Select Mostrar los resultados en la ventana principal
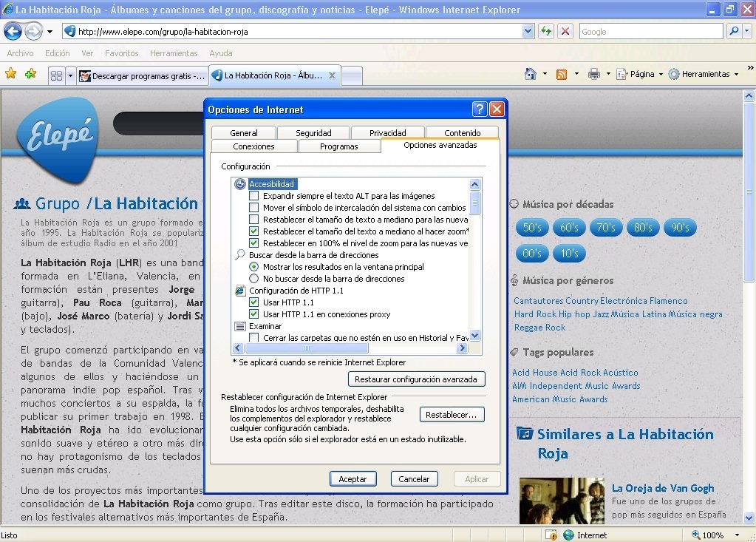 [x=253, y=267]
